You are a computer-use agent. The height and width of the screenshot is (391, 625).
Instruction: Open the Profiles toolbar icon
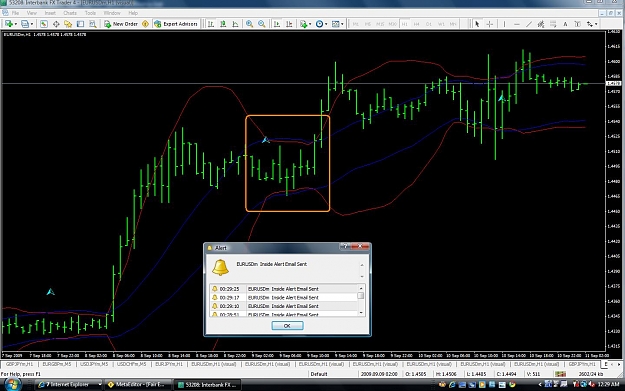click(25, 24)
